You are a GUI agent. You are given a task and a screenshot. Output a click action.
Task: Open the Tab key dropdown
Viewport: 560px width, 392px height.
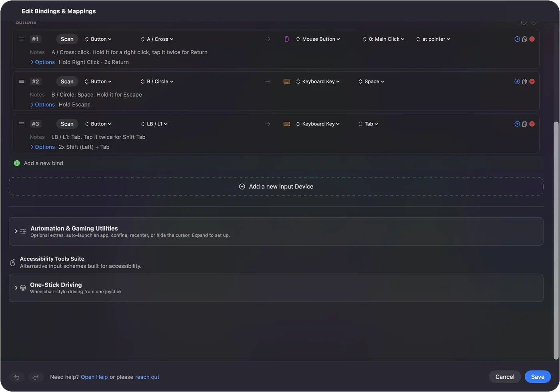click(368, 124)
